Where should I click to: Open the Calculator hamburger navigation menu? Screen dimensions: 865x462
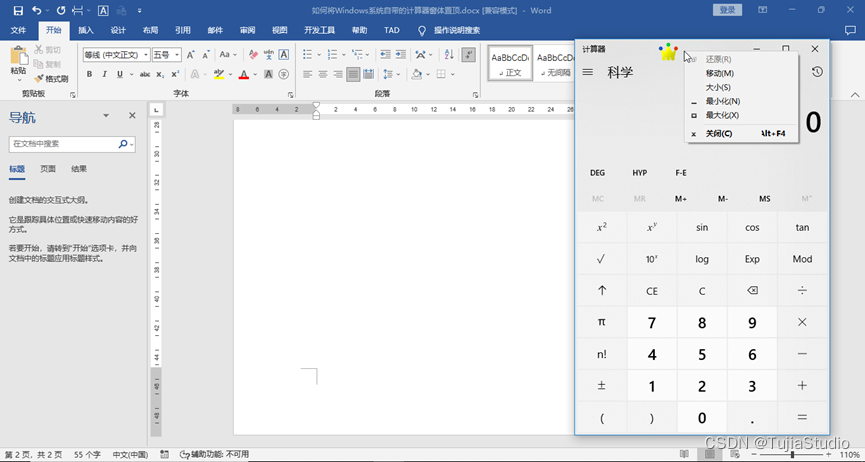[x=588, y=72]
